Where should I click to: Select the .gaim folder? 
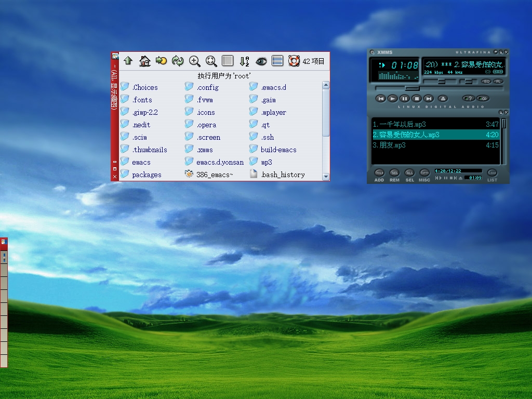pos(262,100)
